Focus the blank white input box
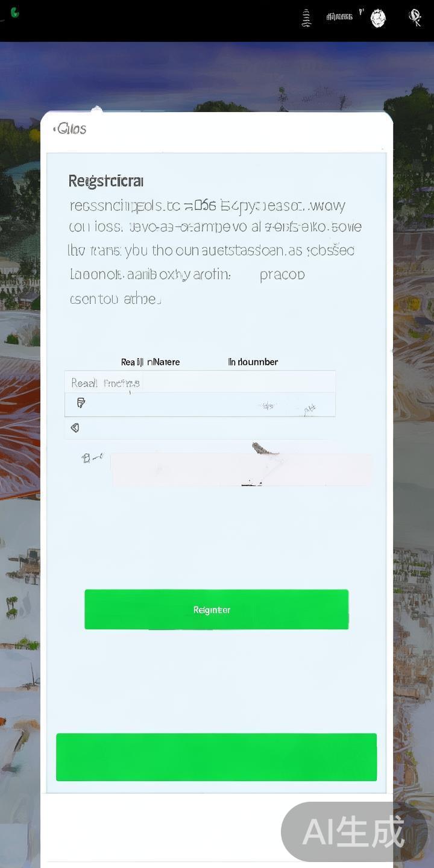The height and width of the screenshot is (868, 434). [241, 470]
